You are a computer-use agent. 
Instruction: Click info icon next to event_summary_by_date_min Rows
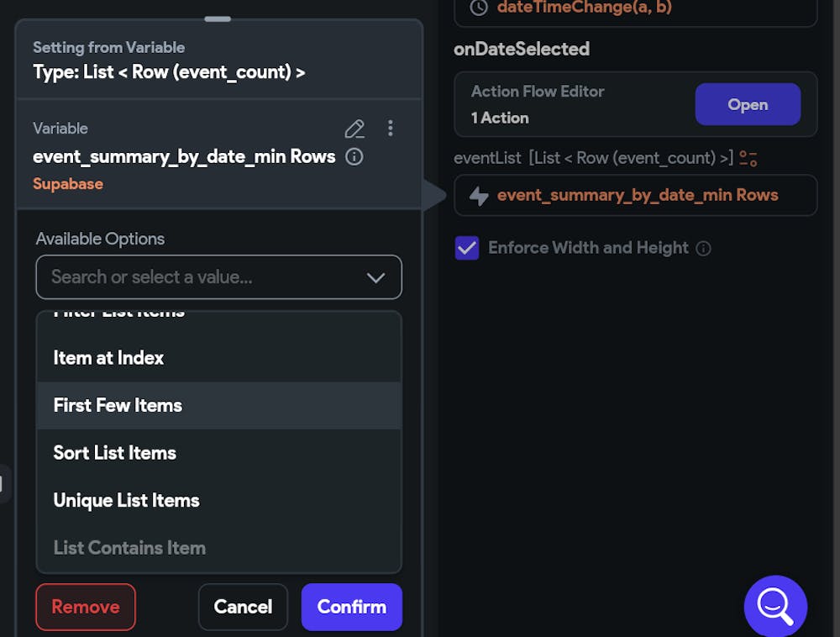pos(354,156)
